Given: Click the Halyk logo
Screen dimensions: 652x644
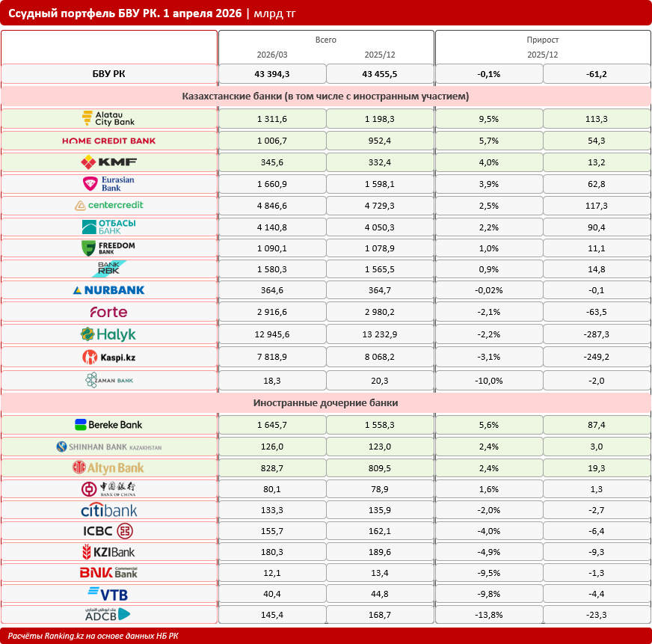Looking at the screenshot, I should tap(108, 334).
